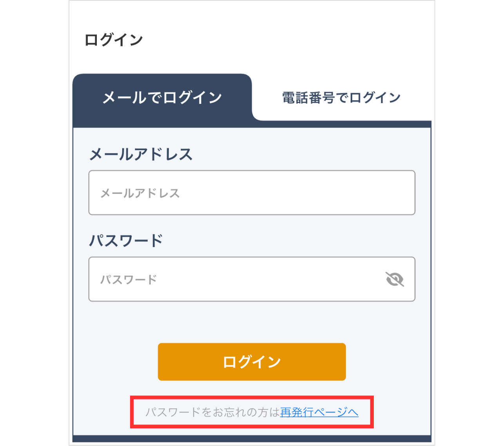Focus the パスワード input field
Screen dimensions: 504x446
[x=235, y=279]
